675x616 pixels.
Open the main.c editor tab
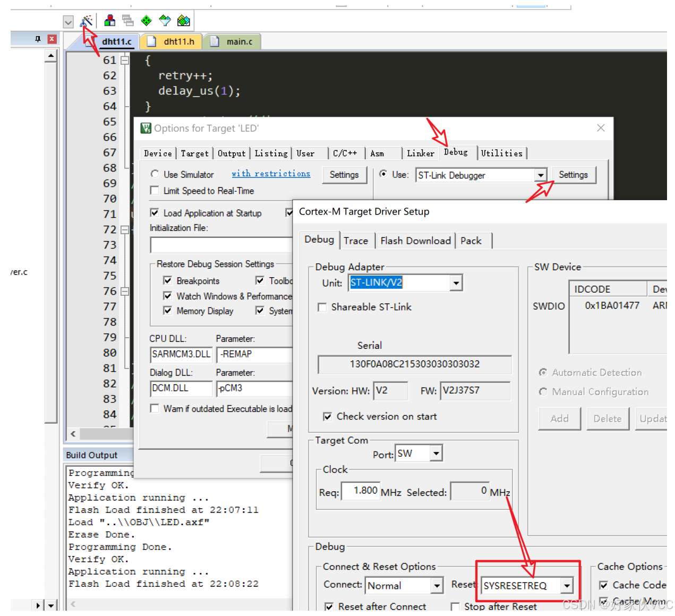click(239, 41)
